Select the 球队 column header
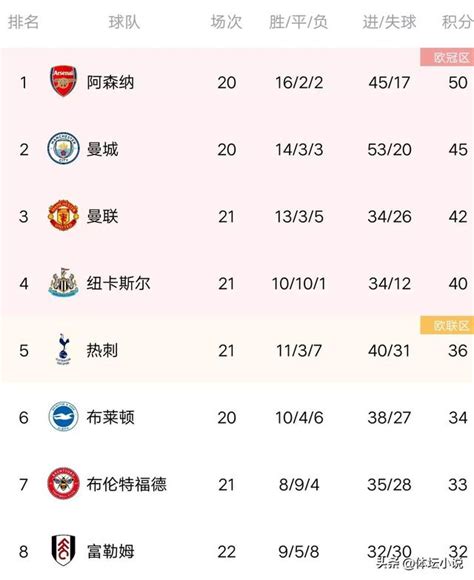 124,22
